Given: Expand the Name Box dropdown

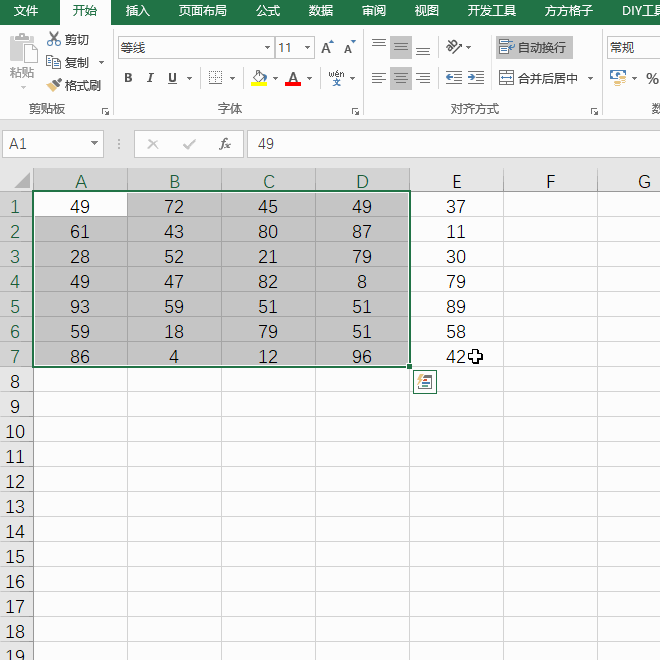Looking at the screenshot, I should 94,144.
